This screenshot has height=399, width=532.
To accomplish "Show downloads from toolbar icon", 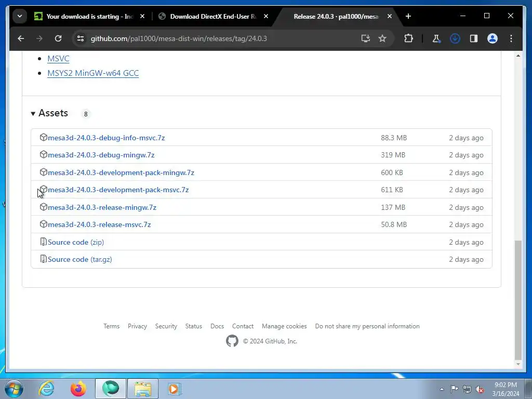I will [x=455, y=38].
